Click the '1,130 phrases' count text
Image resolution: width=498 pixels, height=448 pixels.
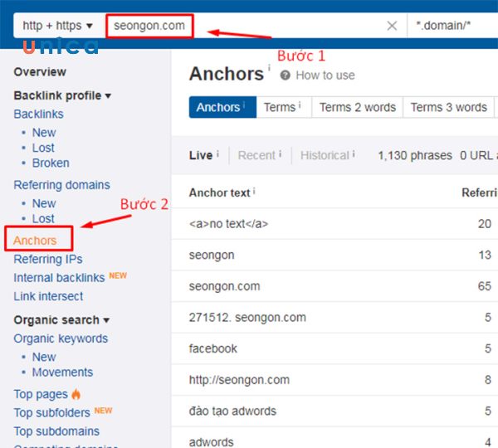415,156
